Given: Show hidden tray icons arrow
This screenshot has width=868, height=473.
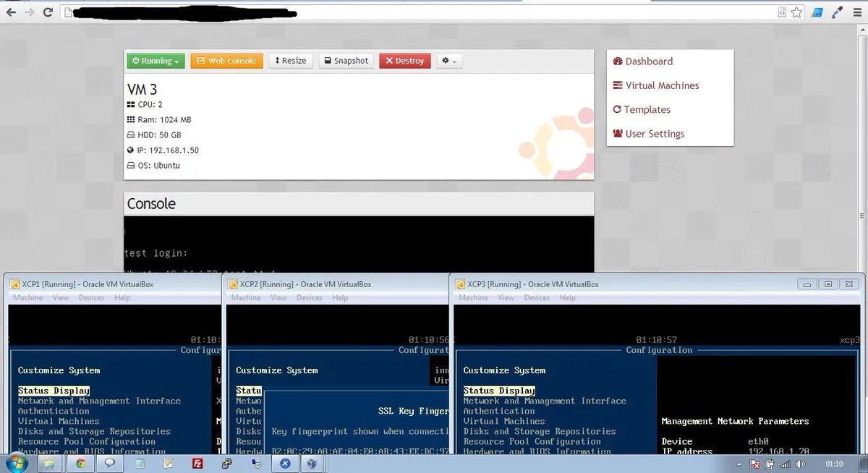Looking at the screenshot, I should (x=740, y=464).
